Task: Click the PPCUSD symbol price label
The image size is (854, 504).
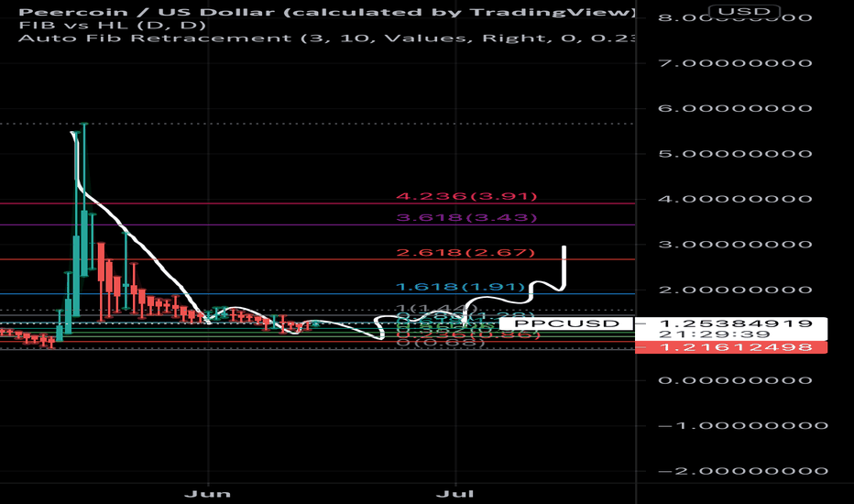Action: (x=567, y=323)
